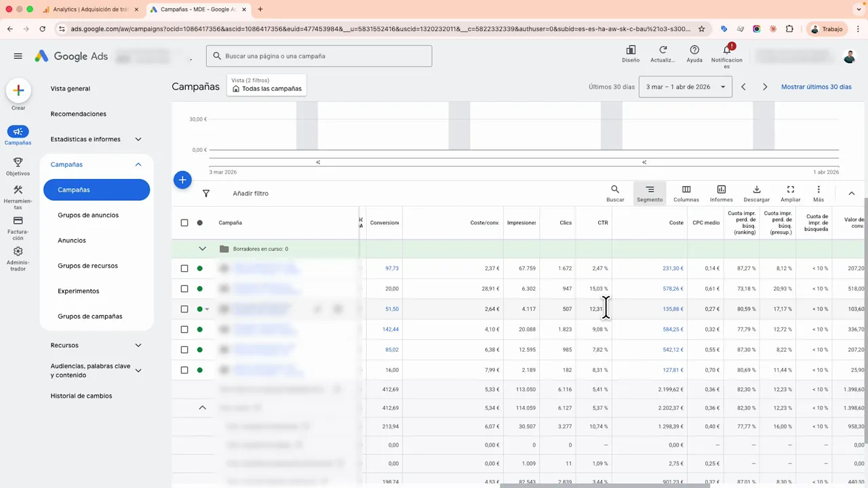Expand Estadísticas e informes section
868x488 pixels.
click(x=138, y=140)
